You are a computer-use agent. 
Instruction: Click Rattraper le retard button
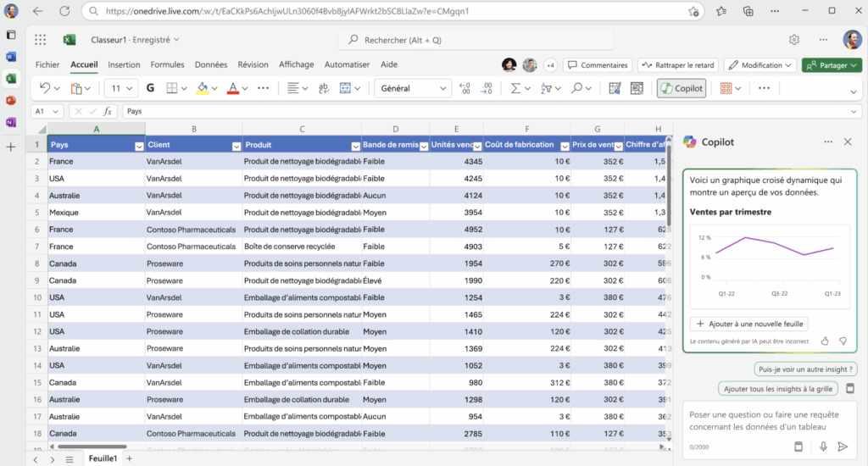(678, 65)
